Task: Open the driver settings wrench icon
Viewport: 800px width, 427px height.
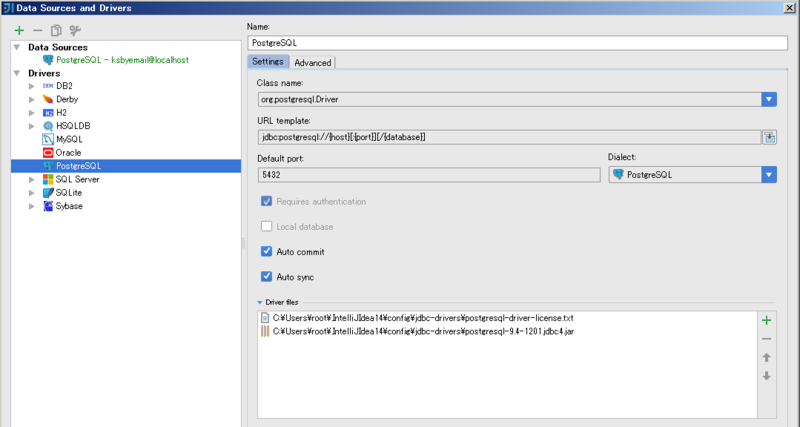Action: 75,31
